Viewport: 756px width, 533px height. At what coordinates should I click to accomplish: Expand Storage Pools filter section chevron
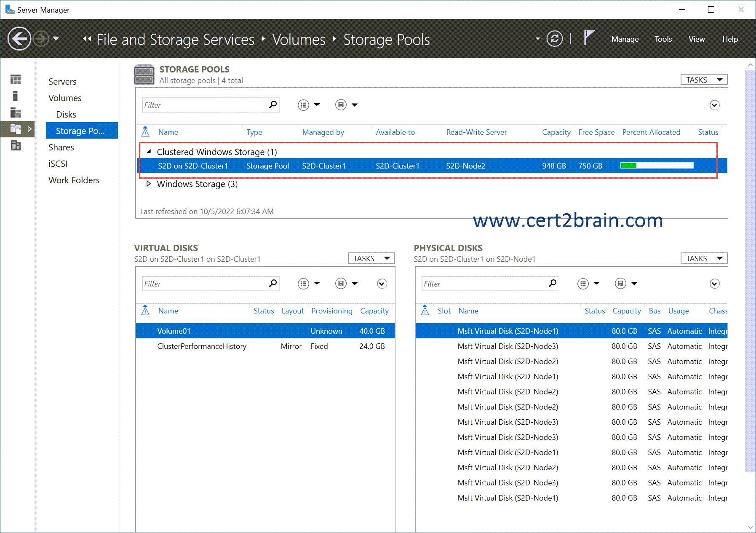click(x=714, y=105)
